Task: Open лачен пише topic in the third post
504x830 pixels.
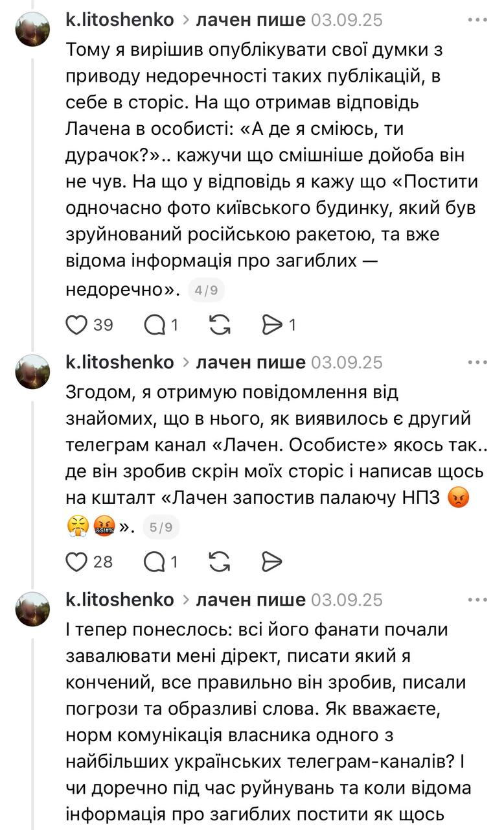Action: point(250,600)
